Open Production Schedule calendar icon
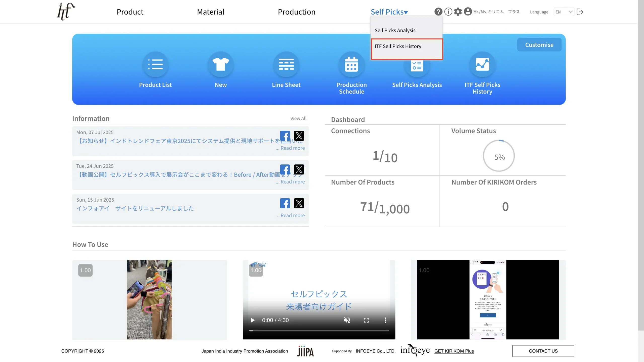Screen dimensions: 644x362 [x=352, y=65]
